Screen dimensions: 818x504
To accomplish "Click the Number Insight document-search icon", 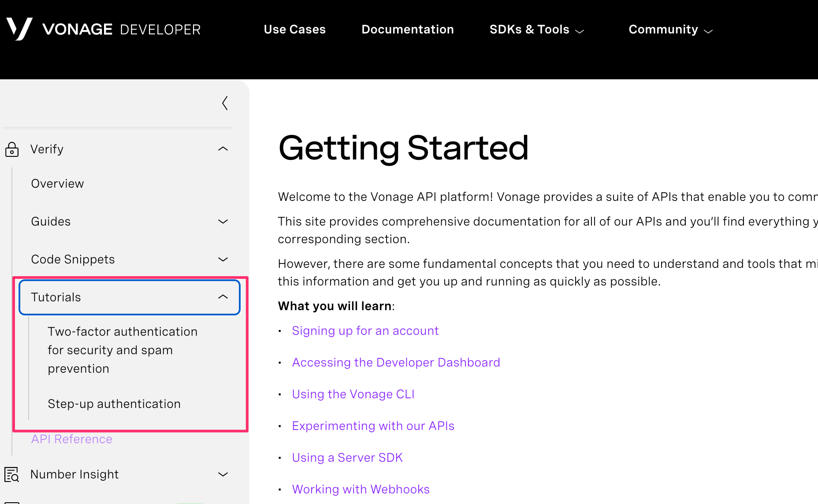I will coord(12,474).
